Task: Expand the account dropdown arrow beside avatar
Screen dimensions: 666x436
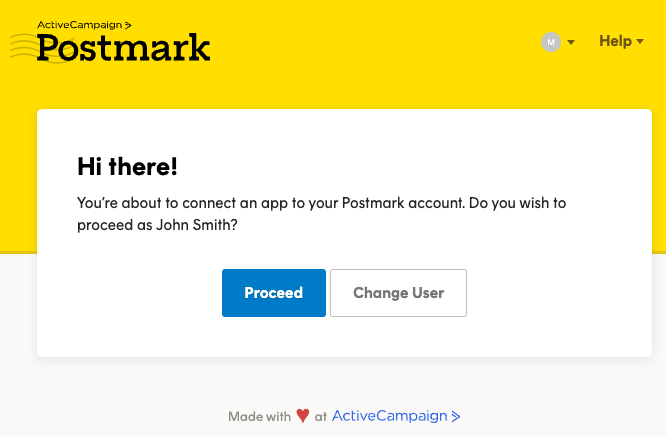Action: [x=571, y=42]
